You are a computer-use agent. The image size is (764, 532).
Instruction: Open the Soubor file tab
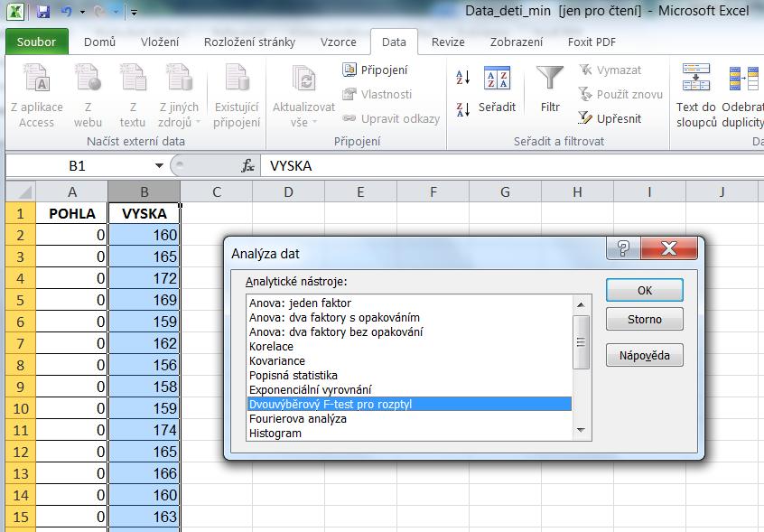pos(36,42)
